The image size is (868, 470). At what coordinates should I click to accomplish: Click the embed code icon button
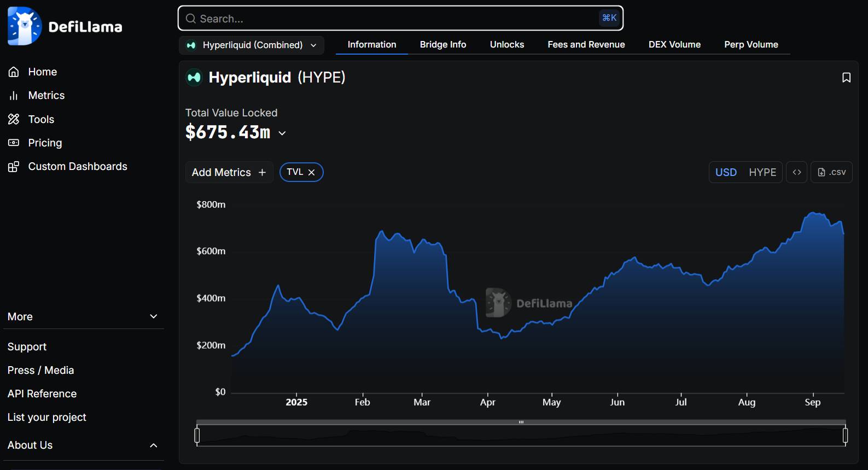coord(796,172)
